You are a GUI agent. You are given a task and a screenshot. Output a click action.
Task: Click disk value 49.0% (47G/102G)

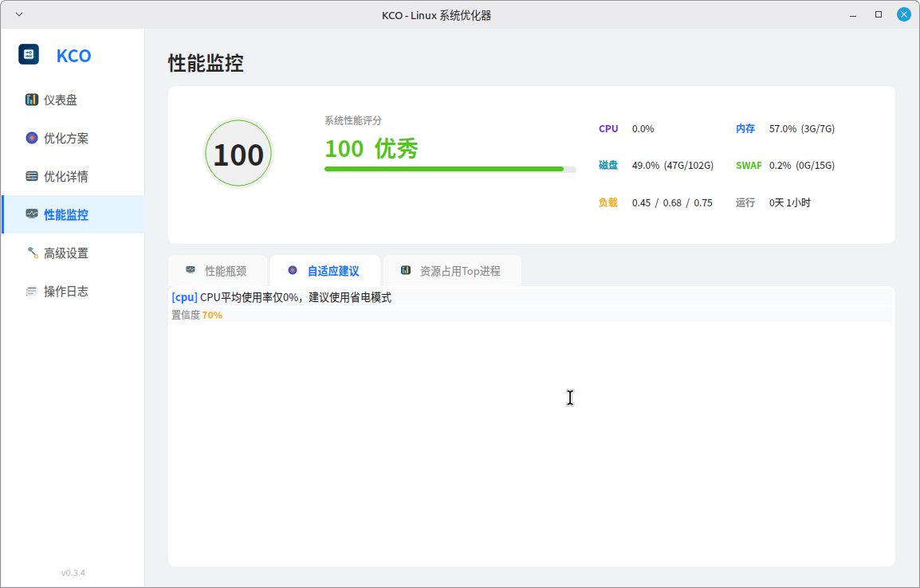click(673, 165)
